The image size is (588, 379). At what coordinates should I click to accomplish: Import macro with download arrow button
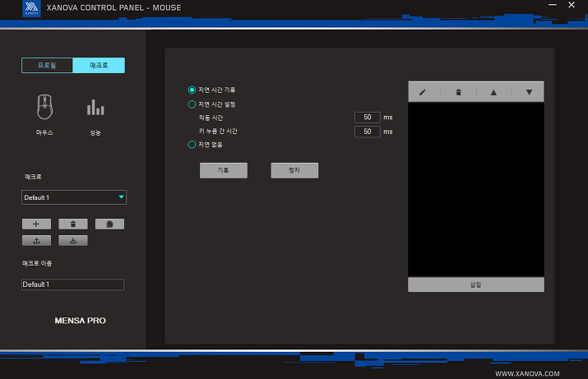[73, 240]
